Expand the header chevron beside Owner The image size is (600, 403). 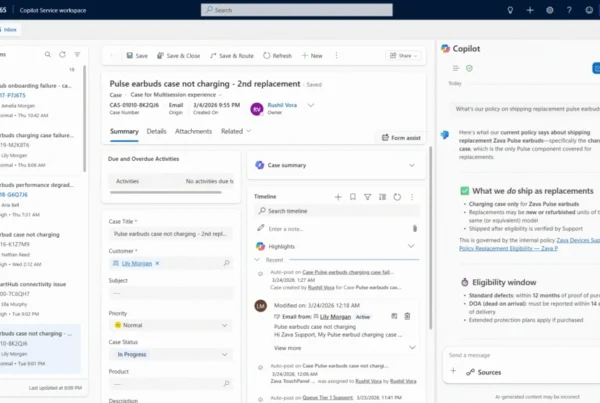pyautogui.click(x=311, y=105)
